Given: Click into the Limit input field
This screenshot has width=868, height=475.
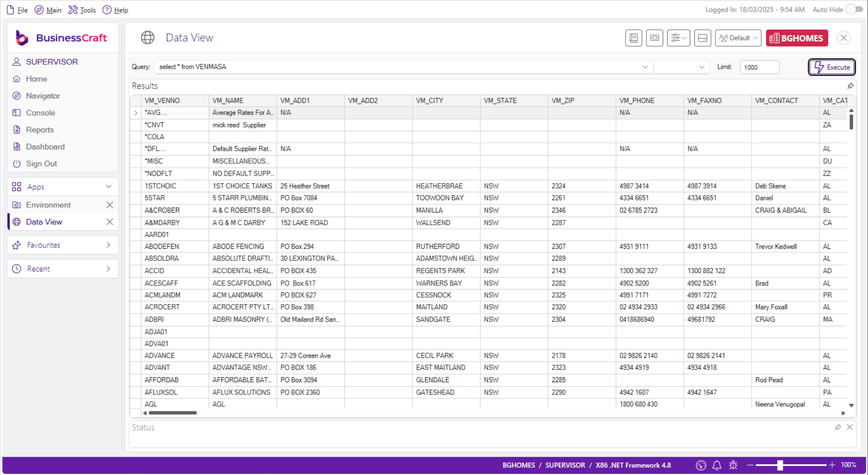Looking at the screenshot, I should (x=759, y=67).
